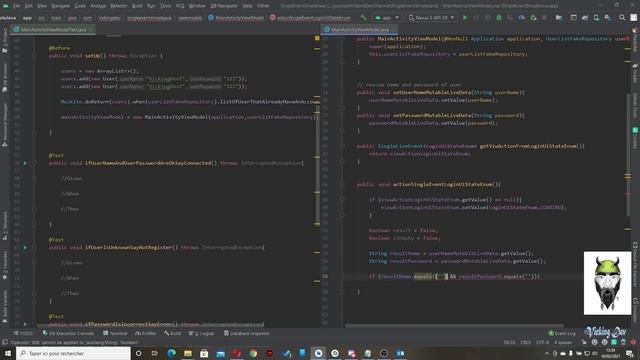Image resolution: width=640 pixels, height=360 pixels.
Task: Collapse the actionSingleEventLoginUIStateEnum method fold
Action: [x=342, y=184]
